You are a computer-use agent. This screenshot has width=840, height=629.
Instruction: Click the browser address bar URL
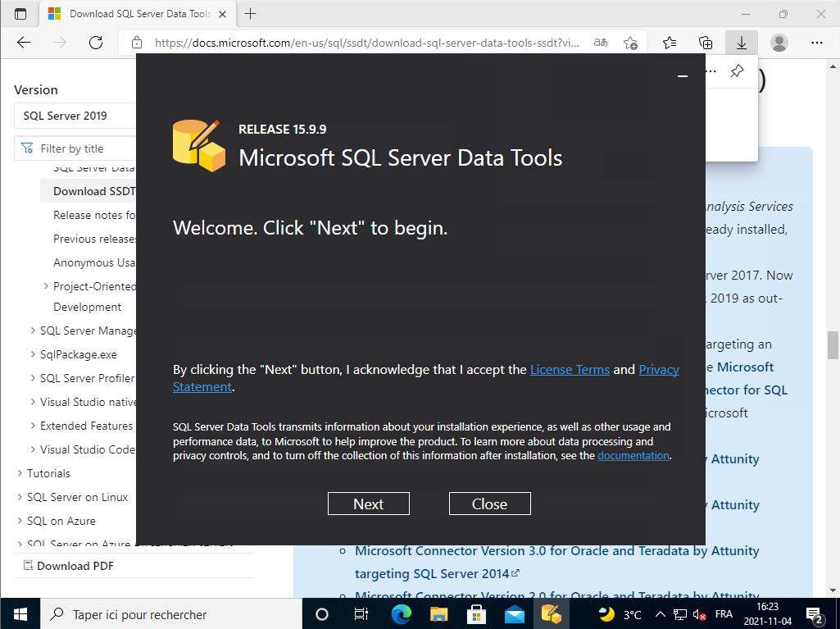pyautogui.click(x=366, y=43)
